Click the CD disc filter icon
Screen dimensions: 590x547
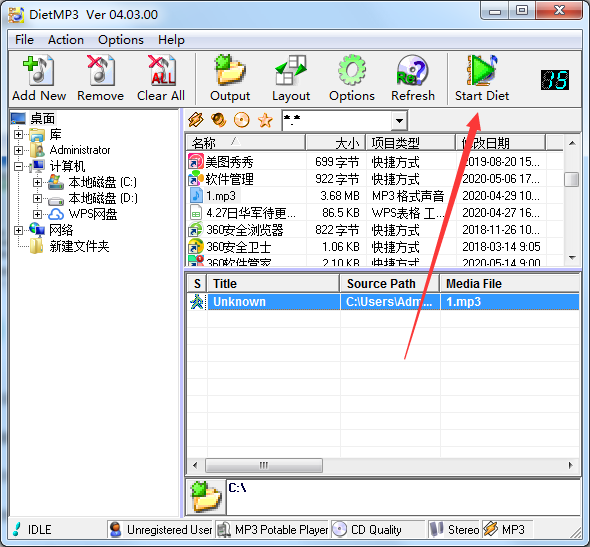(242, 120)
